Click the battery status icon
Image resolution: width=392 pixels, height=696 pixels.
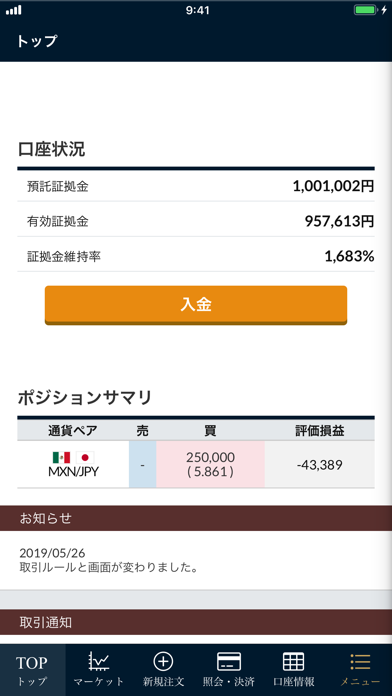click(x=365, y=10)
